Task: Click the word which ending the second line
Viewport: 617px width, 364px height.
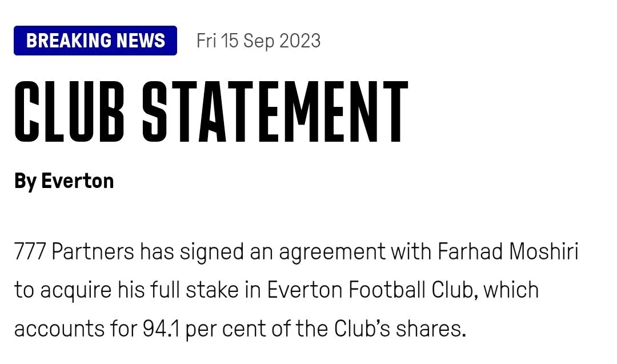Action: (511, 290)
